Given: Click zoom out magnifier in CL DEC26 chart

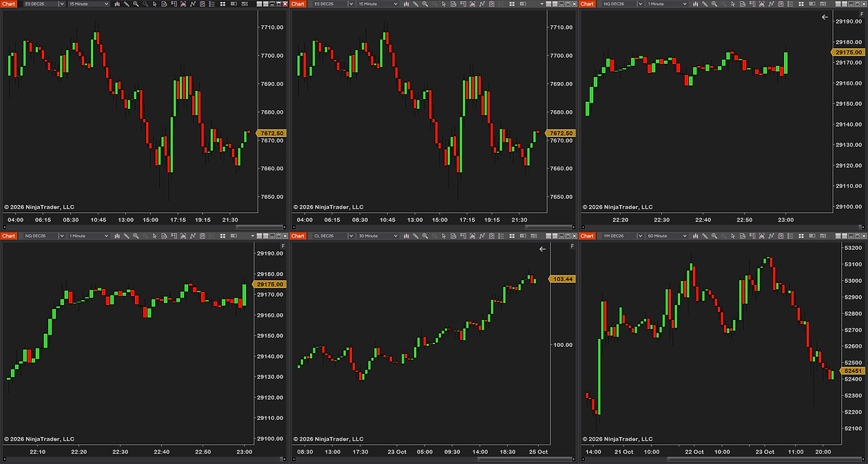Looking at the screenshot, I should [435, 235].
